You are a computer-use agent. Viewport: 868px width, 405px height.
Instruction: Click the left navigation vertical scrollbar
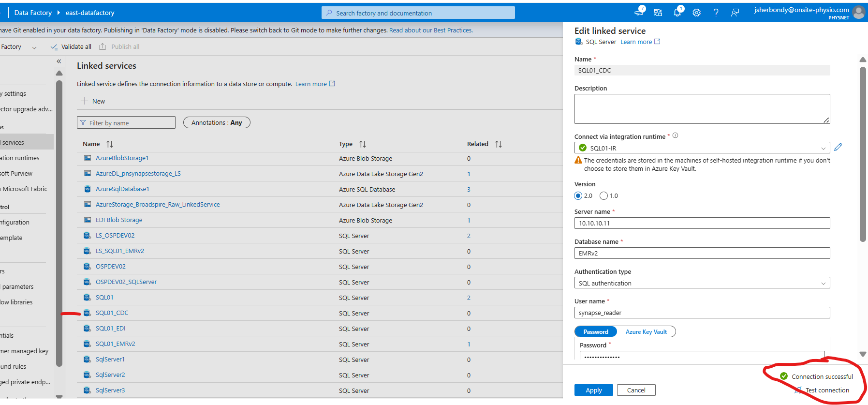coord(59,224)
